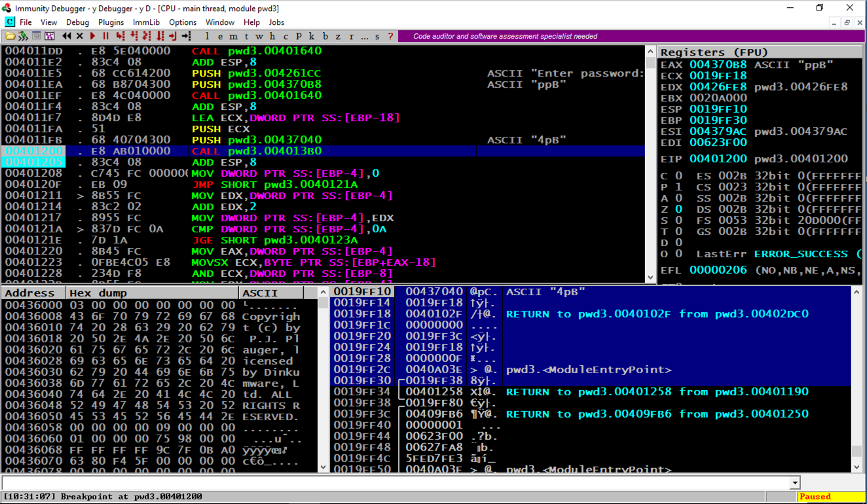Click the yellow Paused status indicator

tap(831, 497)
